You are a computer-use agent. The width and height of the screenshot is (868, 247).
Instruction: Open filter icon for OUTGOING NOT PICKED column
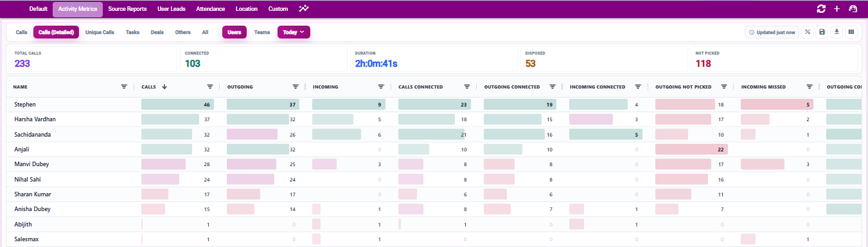[x=724, y=87]
